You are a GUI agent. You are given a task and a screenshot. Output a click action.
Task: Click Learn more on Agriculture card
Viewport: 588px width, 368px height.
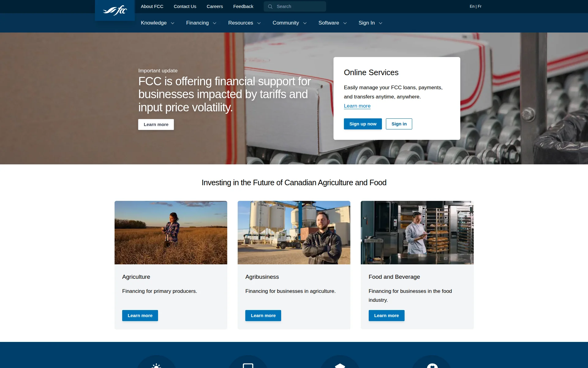(140, 316)
